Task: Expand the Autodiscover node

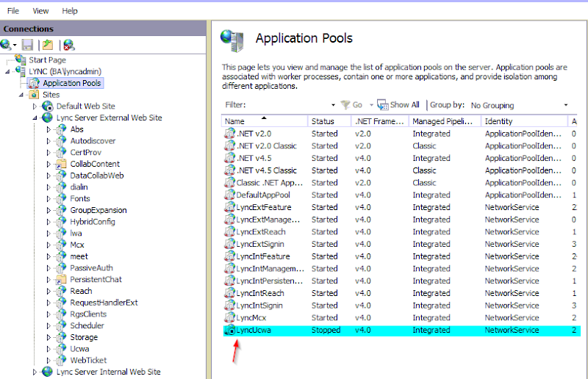Action: [x=49, y=141]
